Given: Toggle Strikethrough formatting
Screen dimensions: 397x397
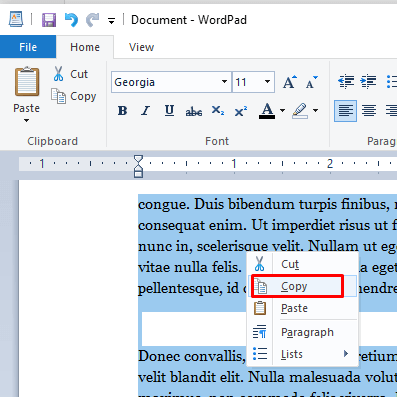Looking at the screenshot, I should click(x=194, y=111).
